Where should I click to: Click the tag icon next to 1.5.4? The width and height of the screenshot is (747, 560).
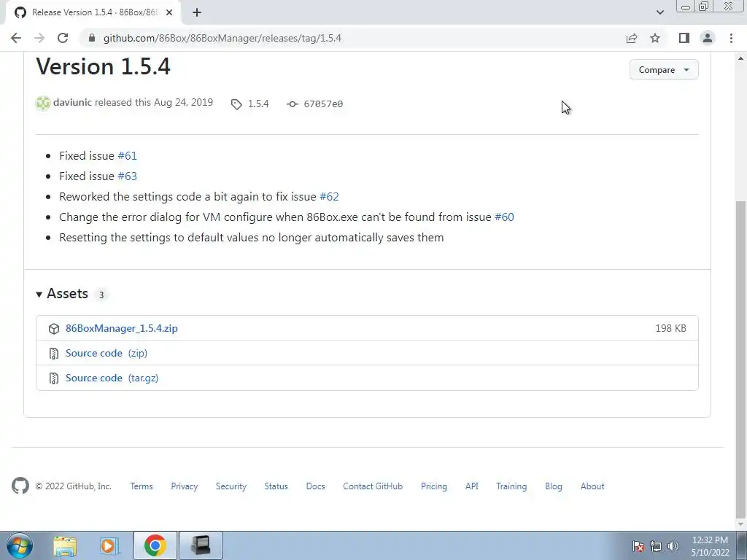[x=236, y=104]
